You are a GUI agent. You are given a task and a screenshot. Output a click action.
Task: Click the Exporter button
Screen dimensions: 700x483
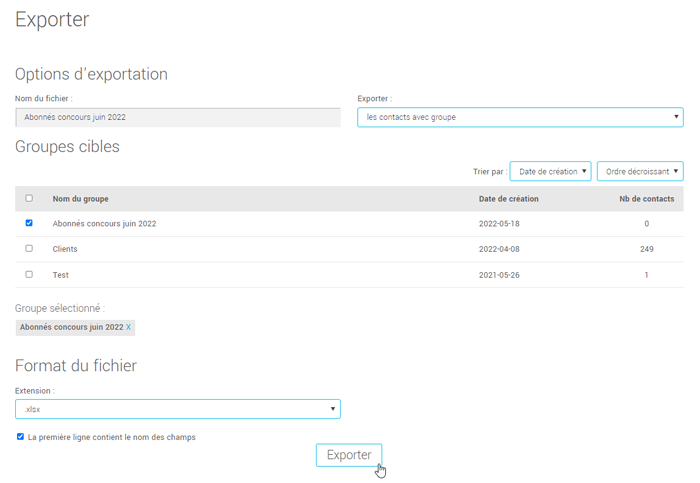click(348, 455)
